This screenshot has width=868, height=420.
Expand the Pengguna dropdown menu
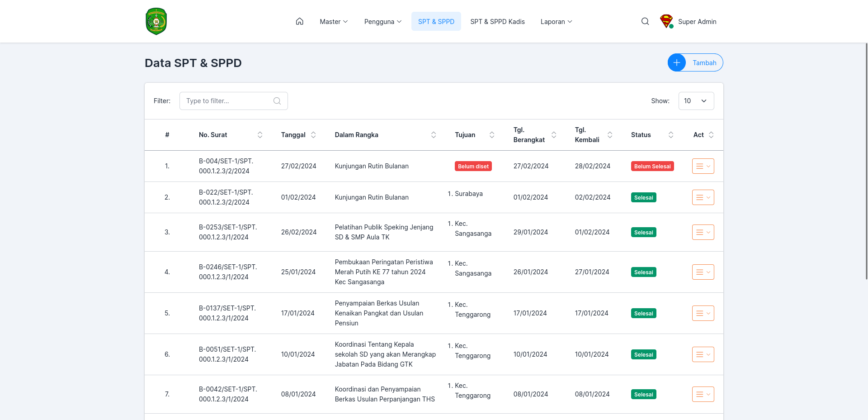coord(383,21)
